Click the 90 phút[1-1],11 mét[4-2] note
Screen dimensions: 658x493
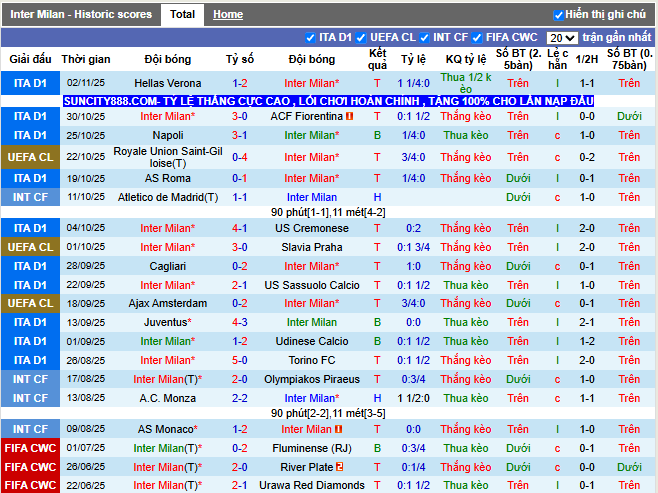click(328, 212)
